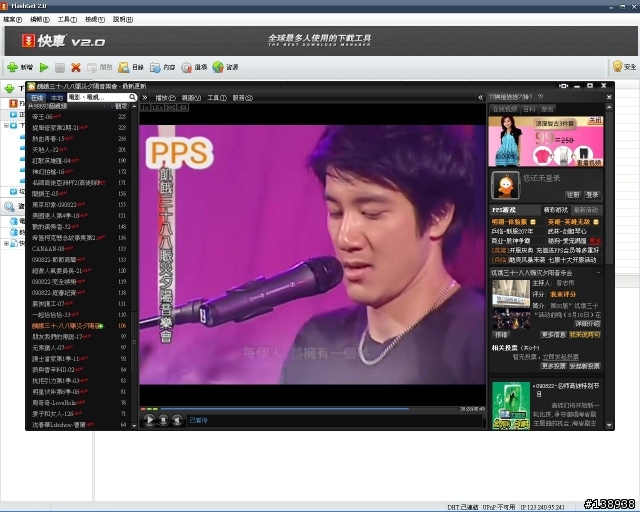Select the highlighted orange 饥饿三十 channel row
Image resolution: width=640 pixels, height=512 pixels.
[80, 326]
